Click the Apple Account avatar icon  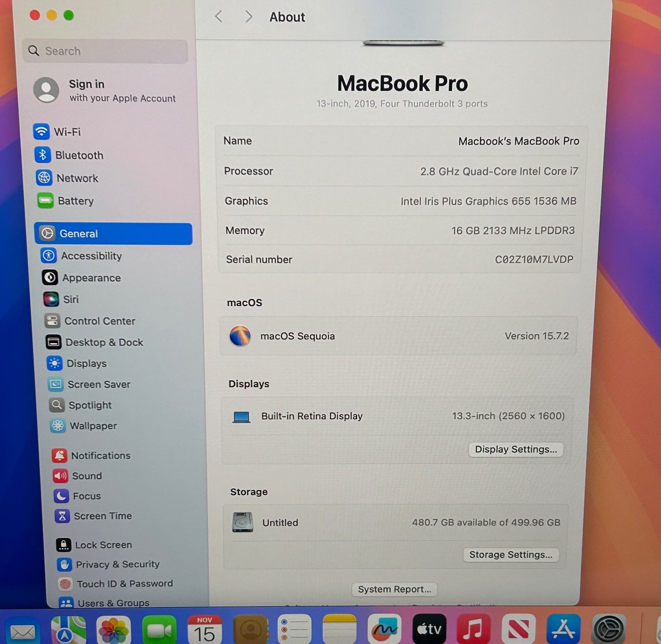point(46,90)
